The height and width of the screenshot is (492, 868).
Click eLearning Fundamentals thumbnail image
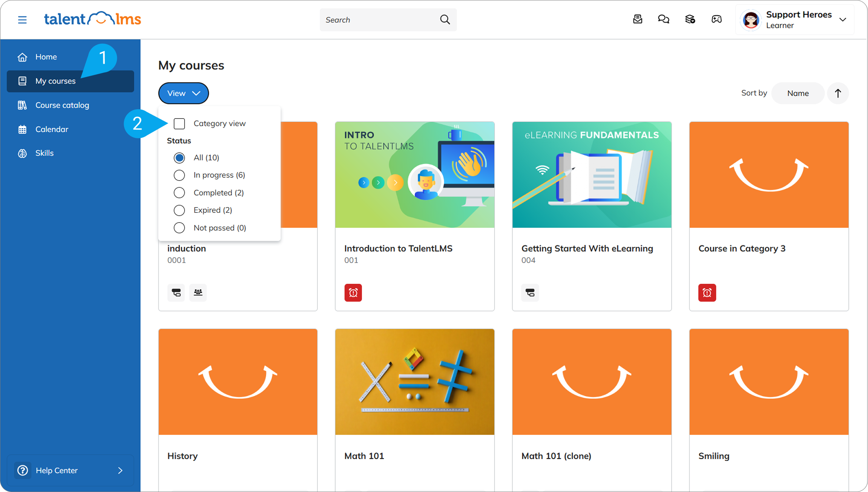coord(592,174)
